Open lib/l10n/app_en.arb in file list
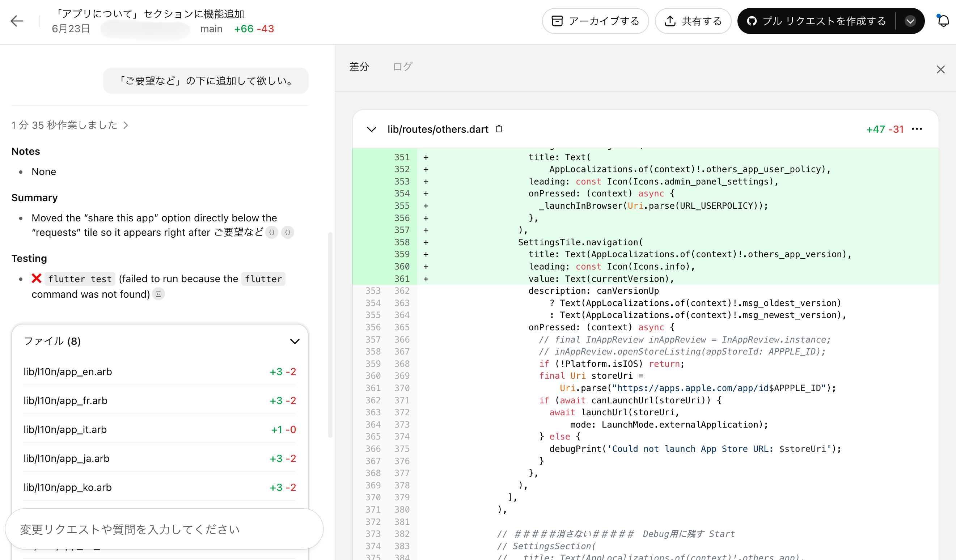Image resolution: width=956 pixels, height=560 pixels. [160, 372]
